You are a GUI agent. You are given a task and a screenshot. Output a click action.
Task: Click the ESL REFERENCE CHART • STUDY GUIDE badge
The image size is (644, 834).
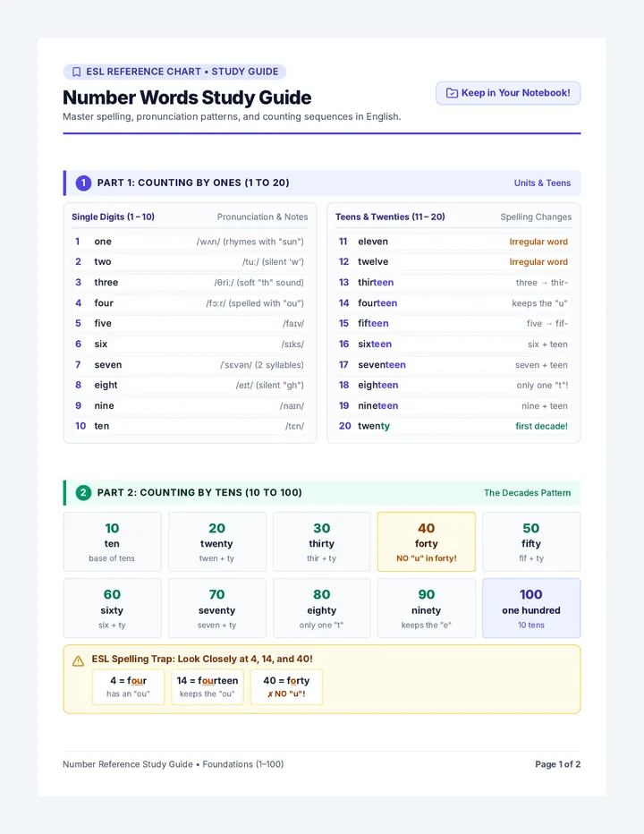(175, 72)
